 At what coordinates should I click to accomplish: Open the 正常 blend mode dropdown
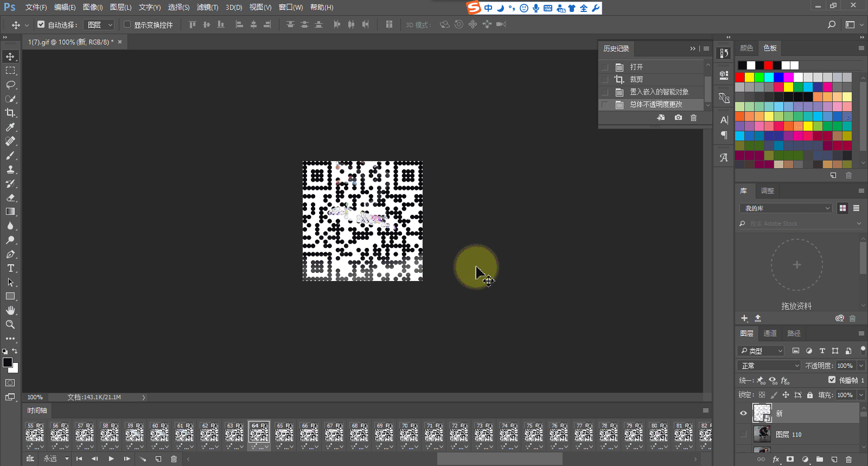tap(769, 366)
